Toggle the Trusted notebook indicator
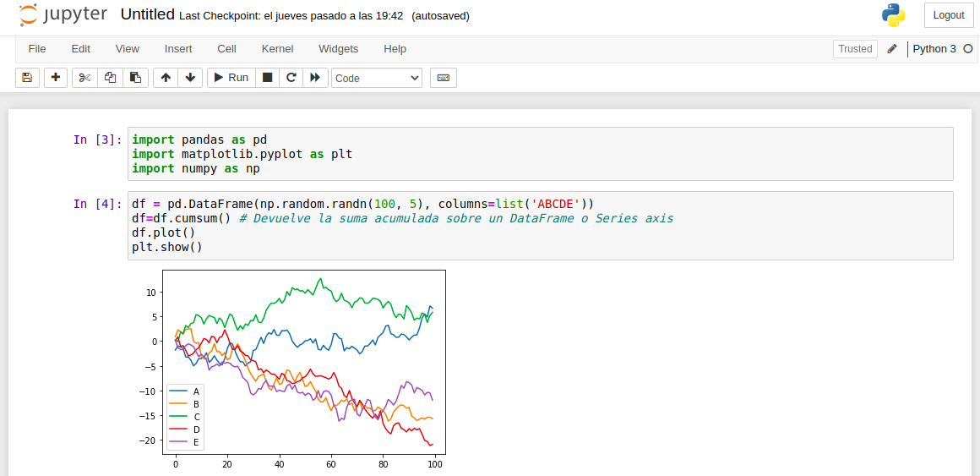Screen dimensions: 980x476 click(855, 49)
